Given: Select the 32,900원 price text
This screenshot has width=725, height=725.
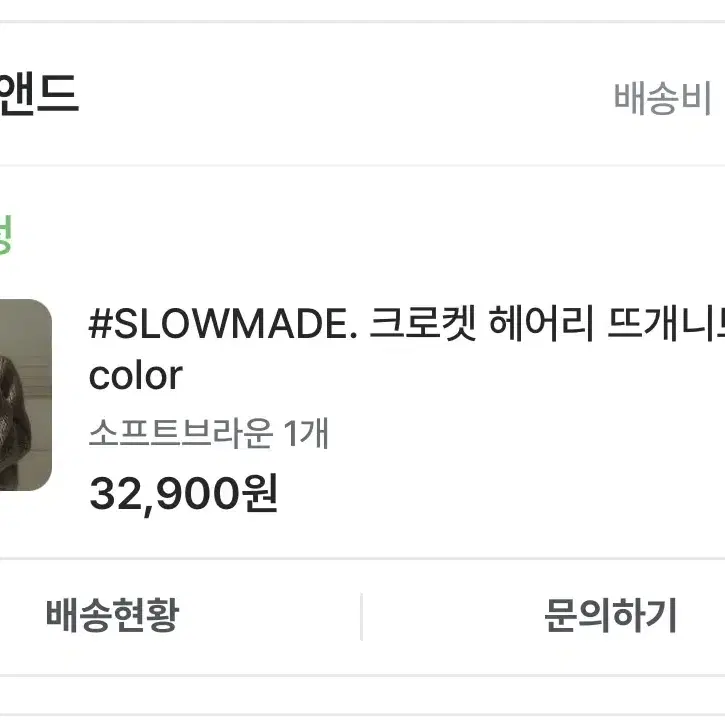Looking at the screenshot, I should click(184, 494).
